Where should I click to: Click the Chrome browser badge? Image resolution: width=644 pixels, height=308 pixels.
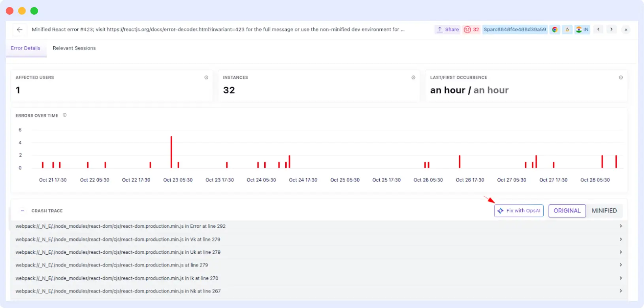coord(555,30)
